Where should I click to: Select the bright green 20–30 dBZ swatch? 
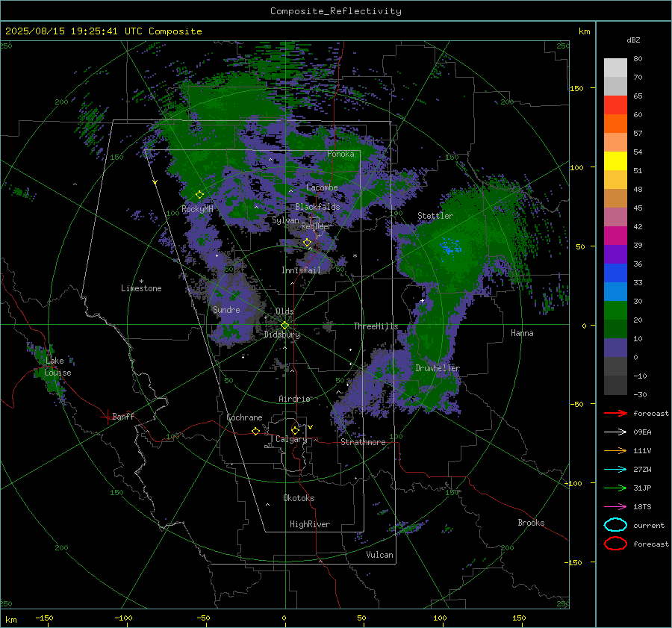point(615,310)
